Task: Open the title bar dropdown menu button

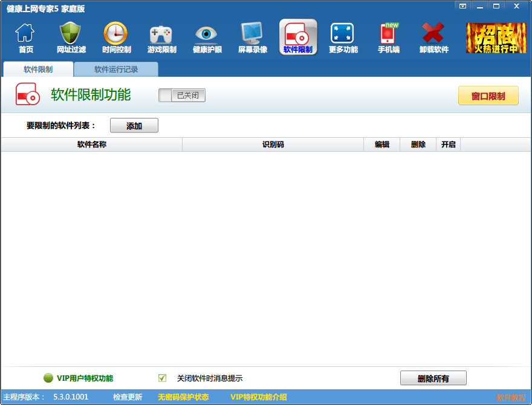Action: point(462,6)
